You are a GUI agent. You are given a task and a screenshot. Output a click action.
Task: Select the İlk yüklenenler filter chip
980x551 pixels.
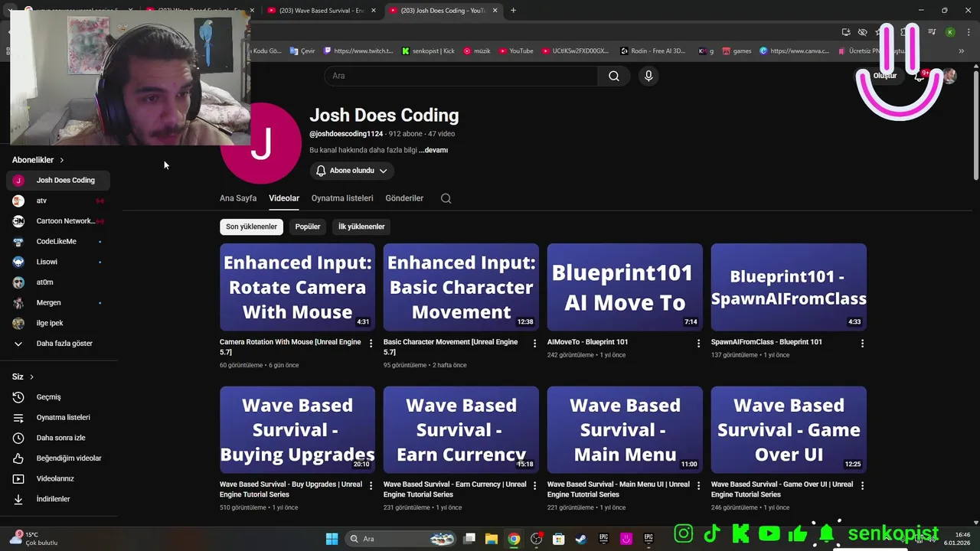coord(361,227)
